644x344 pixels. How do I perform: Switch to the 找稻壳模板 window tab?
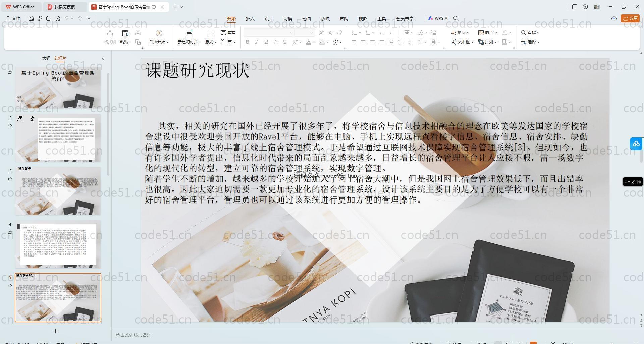pyautogui.click(x=65, y=7)
